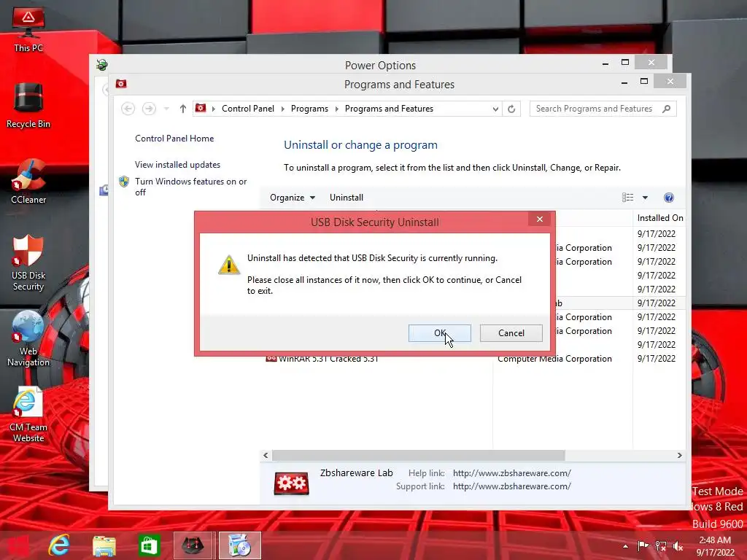Click the Forward navigation arrow
Viewport: 747px width, 560px height.
tap(149, 109)
